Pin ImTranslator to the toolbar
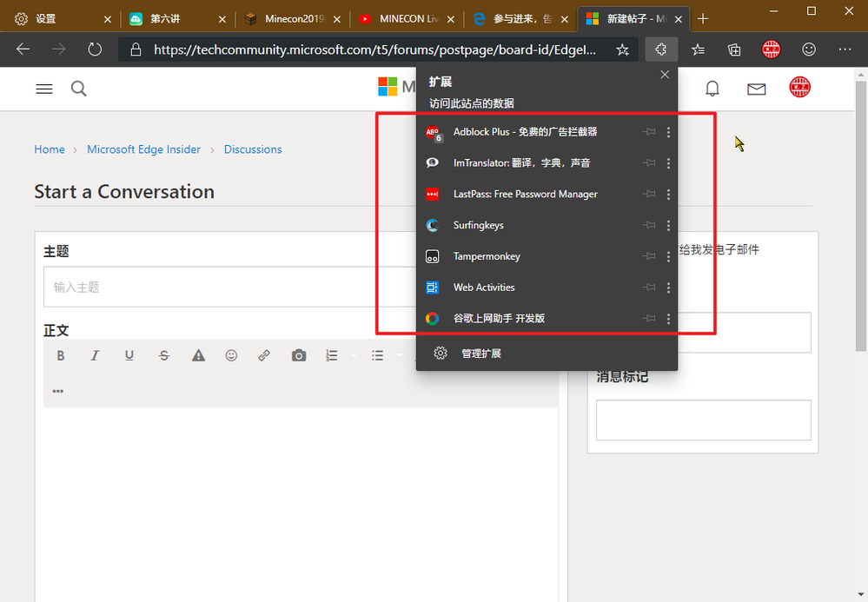Screen dimensions: 868x602 (649, 162)
